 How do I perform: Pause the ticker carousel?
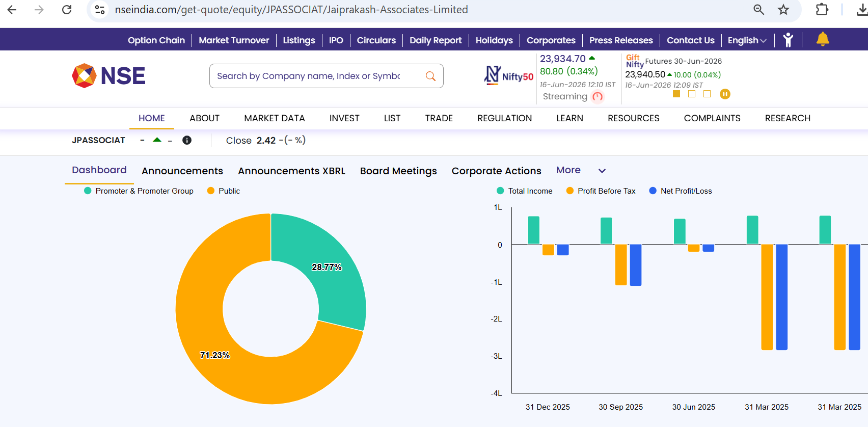coord(725,94)
